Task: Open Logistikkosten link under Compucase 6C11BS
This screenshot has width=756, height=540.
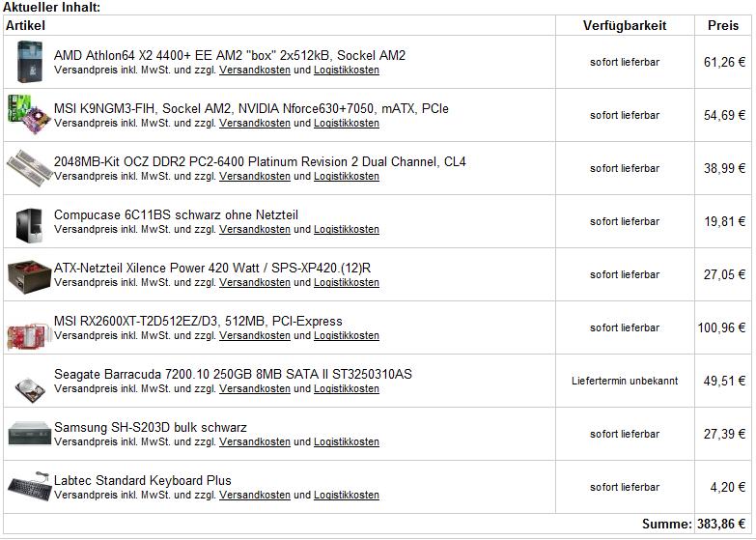Action: pyautogui.click(x=347, y=229)
